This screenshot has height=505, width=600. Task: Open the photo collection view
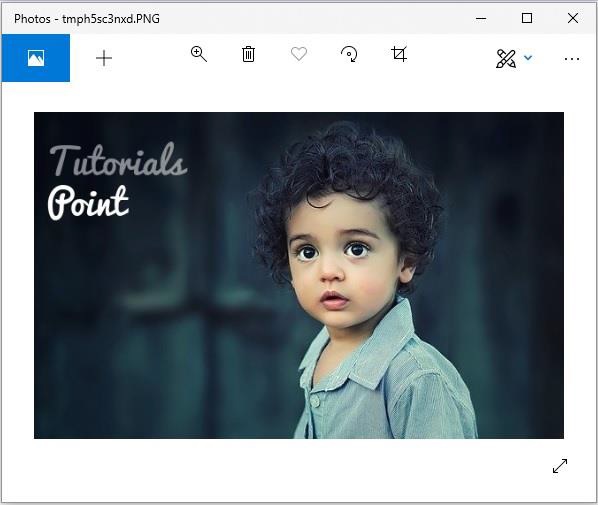click(x=36, y=58)
